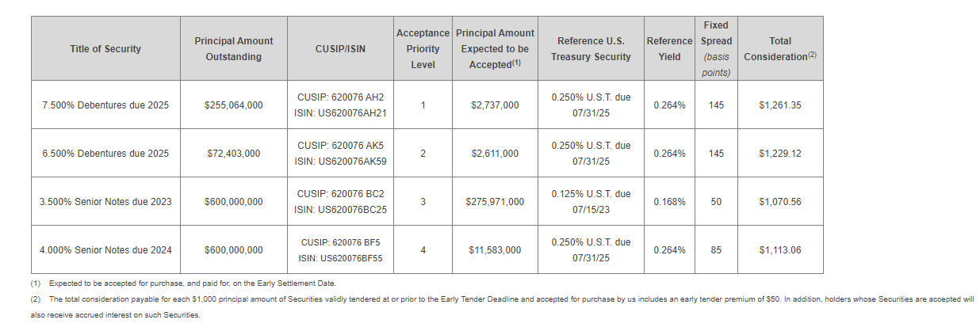Select the 'CUSIP/ISIN' column header
Screen dimensions: 980x331
[340, 49]
